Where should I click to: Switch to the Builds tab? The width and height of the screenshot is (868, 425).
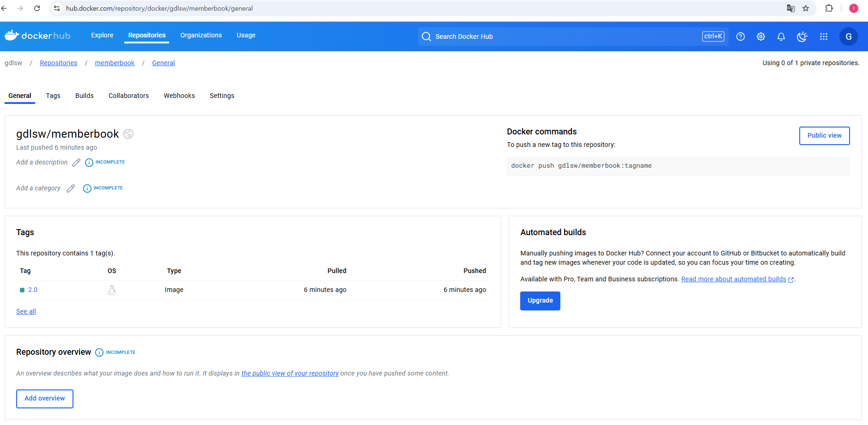click(85, 96)
